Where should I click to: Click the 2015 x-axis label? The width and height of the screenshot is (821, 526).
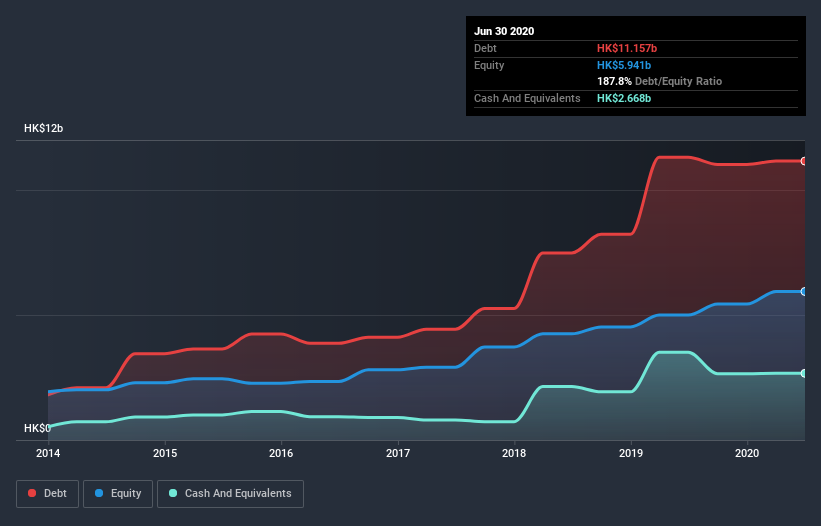(165, 453)
